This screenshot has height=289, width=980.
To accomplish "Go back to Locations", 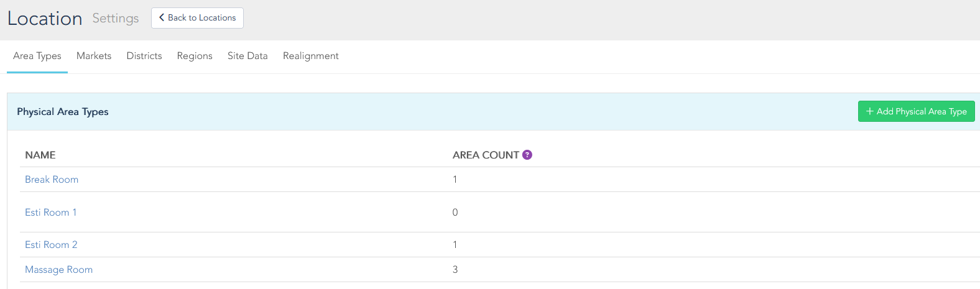I will [x=197, y=18].
